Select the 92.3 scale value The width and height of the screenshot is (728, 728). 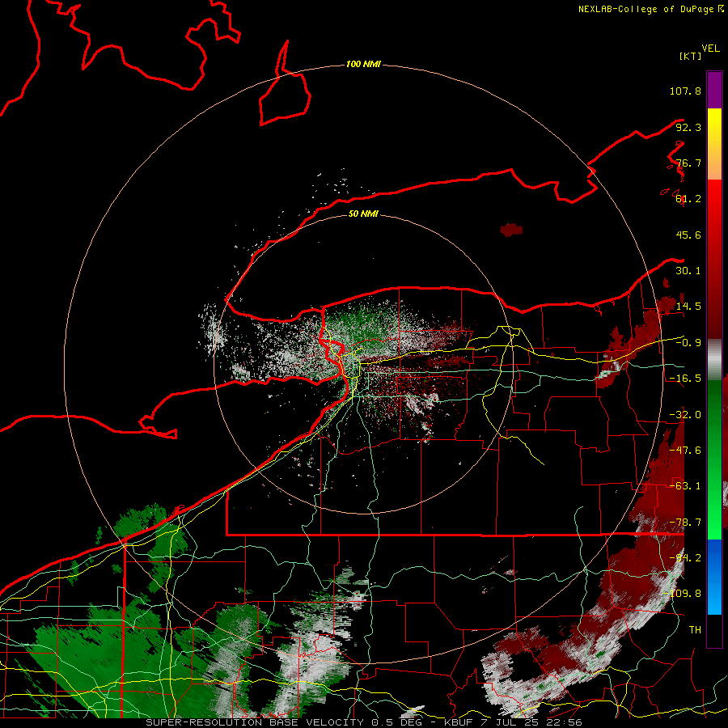(x=688, y=127)
